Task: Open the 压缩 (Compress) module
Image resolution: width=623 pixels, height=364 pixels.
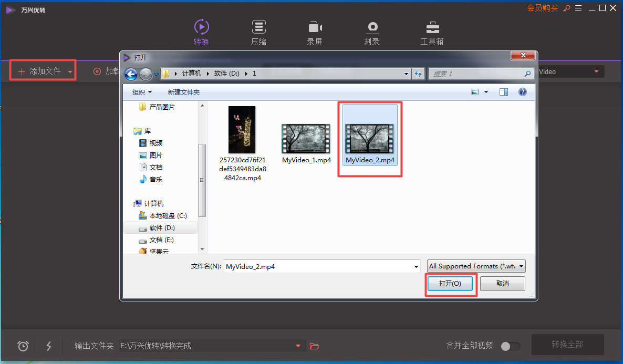Action: [258, 33]
